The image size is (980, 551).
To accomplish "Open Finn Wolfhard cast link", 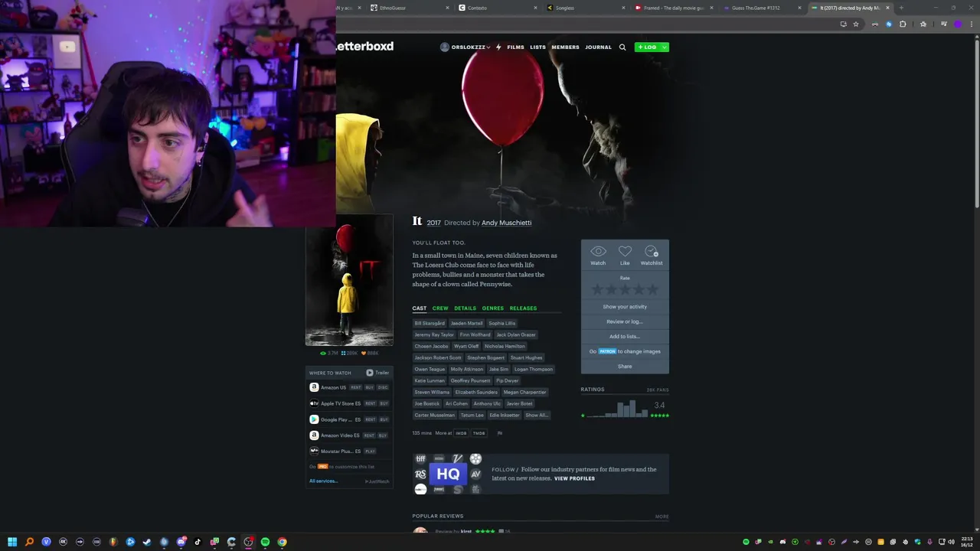I will click(475, 334).
